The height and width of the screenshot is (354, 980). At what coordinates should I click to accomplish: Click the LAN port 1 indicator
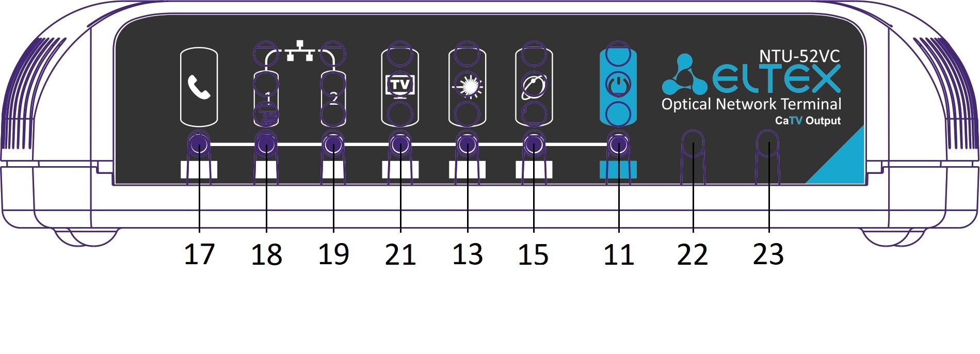267,97
